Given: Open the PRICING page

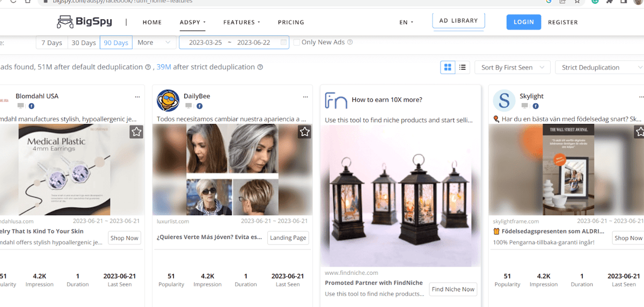Looking at the screenshot, I should point(291,23).
